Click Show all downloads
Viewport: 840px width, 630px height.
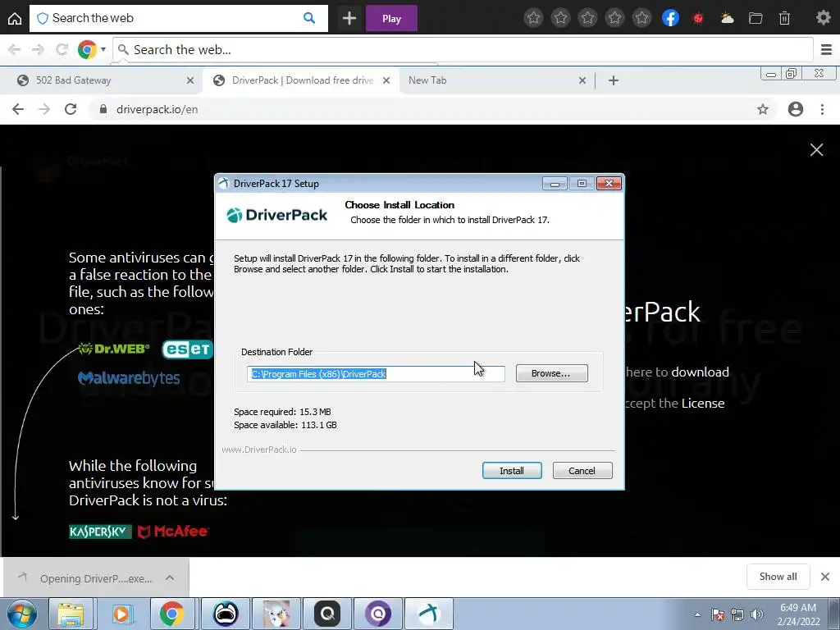pyautogui.click(x=778, y=577)
